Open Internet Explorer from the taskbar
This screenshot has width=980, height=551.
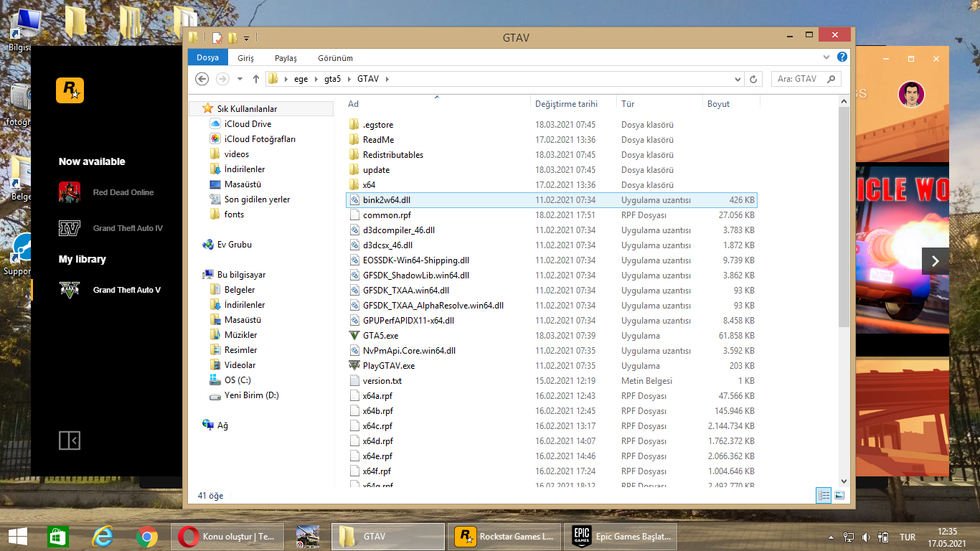click(102, 536)
